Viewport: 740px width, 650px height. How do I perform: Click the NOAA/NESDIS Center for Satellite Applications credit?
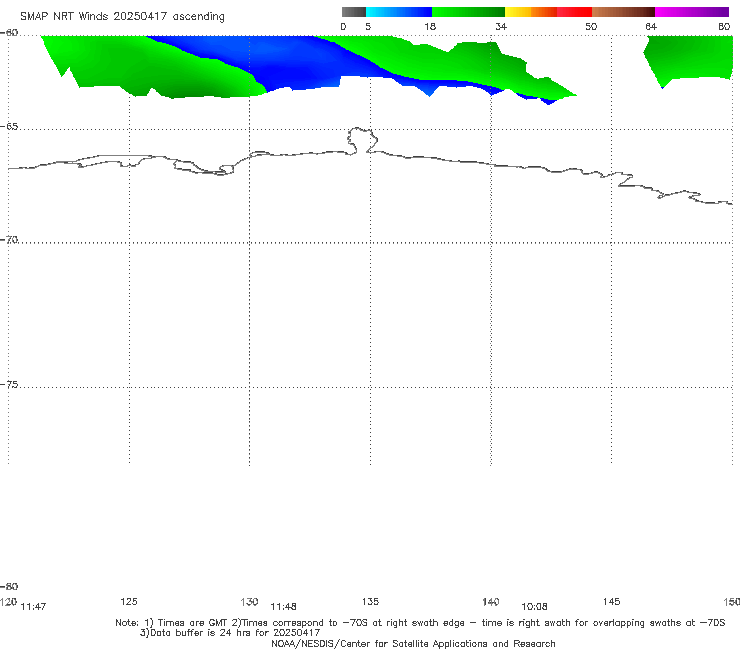tap(413, 643)
